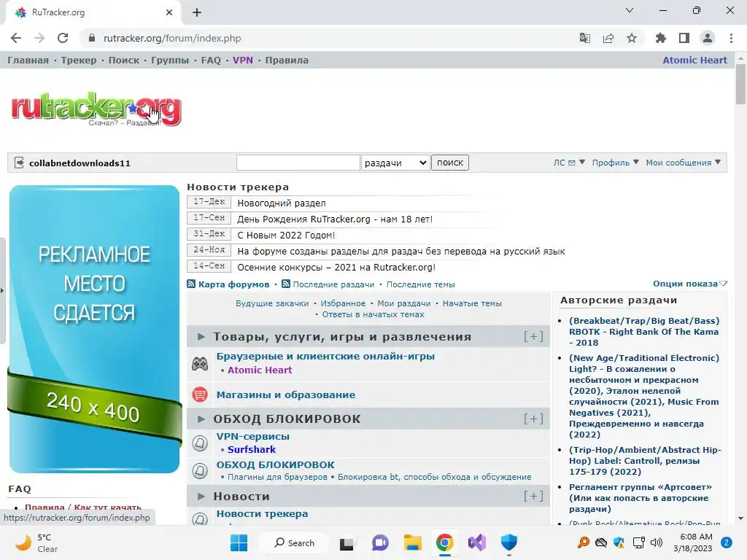Click red cart icon for Магазины и образование
The width and height of the screenshot is (747, 560).
200,394
